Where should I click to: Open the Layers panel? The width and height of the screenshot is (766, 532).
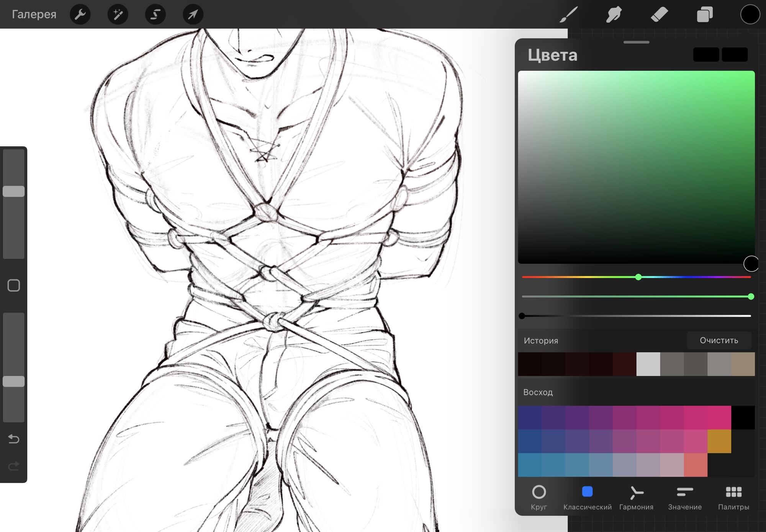(704, 15)
